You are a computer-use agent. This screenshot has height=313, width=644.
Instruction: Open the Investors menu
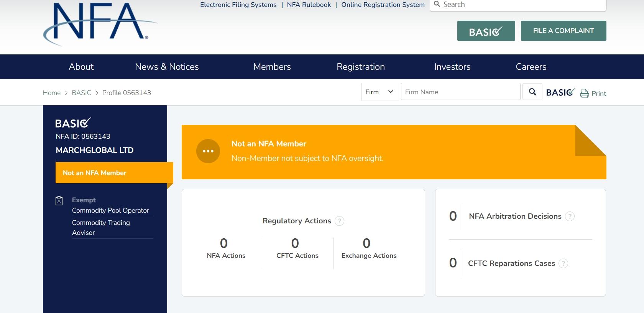click(452, 67)
